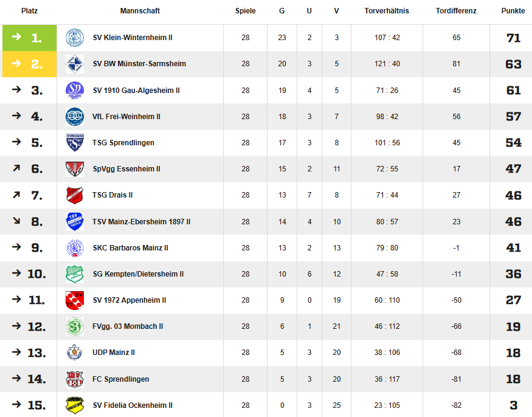
Task: Select the Mannschaft column header
Action: [x=140, y=11]
